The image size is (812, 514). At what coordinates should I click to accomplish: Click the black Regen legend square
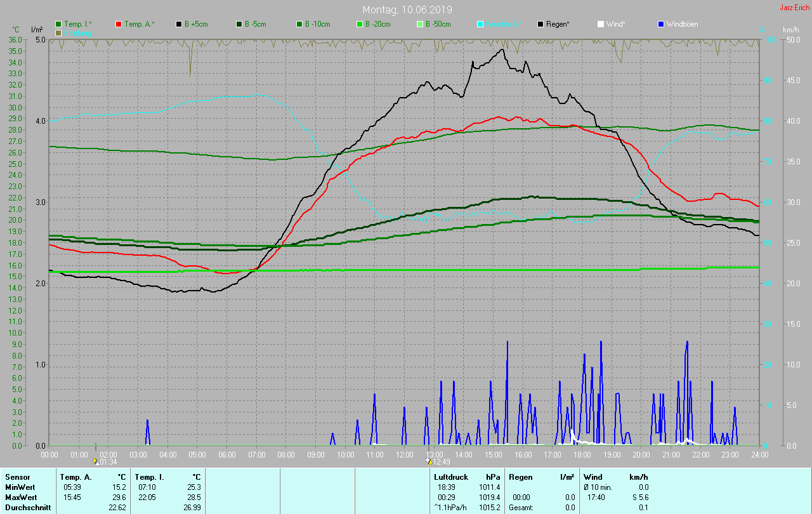point(540,24)
